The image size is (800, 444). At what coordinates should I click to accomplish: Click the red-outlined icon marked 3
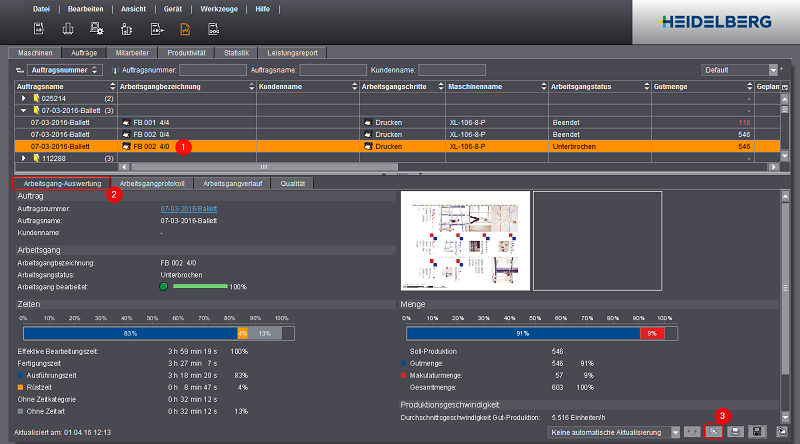pyautogui.click(x=714, y=431)
